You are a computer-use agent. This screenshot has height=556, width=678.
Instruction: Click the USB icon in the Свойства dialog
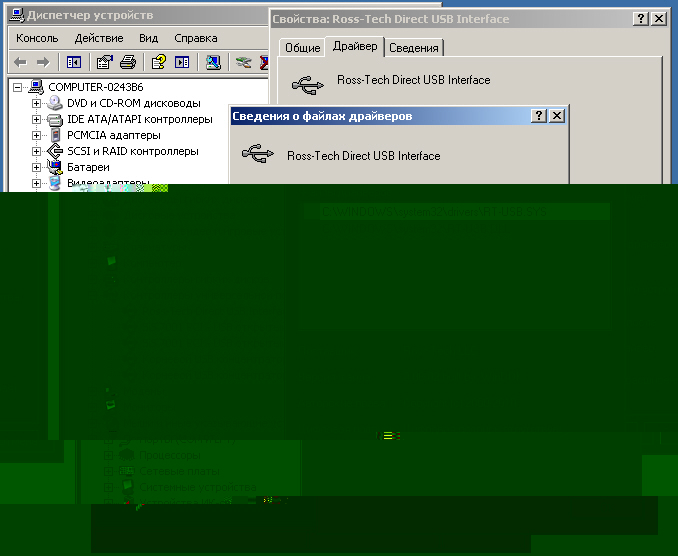(307, 85)
